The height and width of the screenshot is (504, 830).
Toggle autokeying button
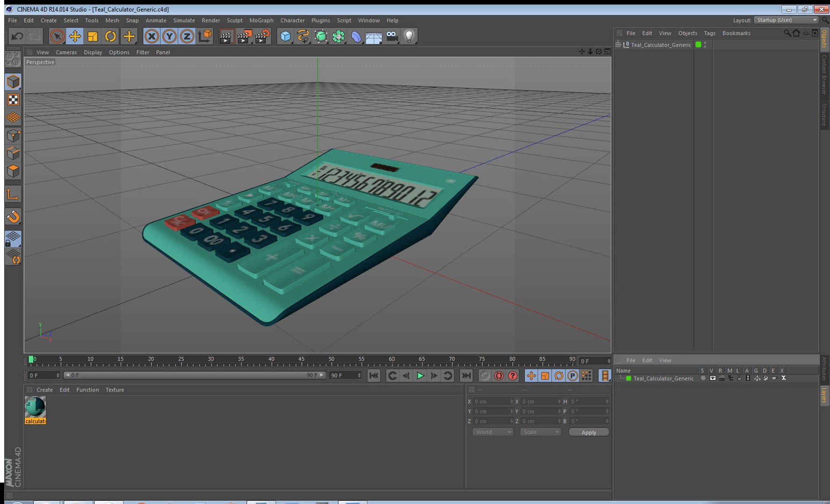[499, 376]
